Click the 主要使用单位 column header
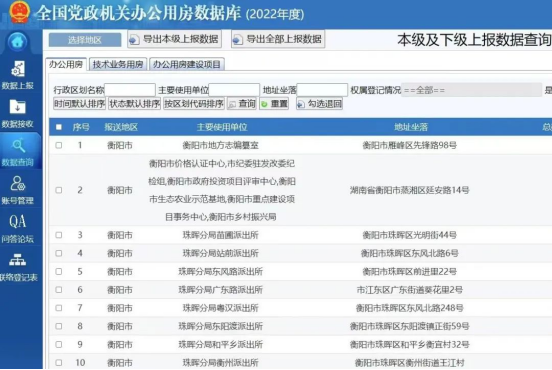Screen dimensions: 552x370 coord(222,127)
